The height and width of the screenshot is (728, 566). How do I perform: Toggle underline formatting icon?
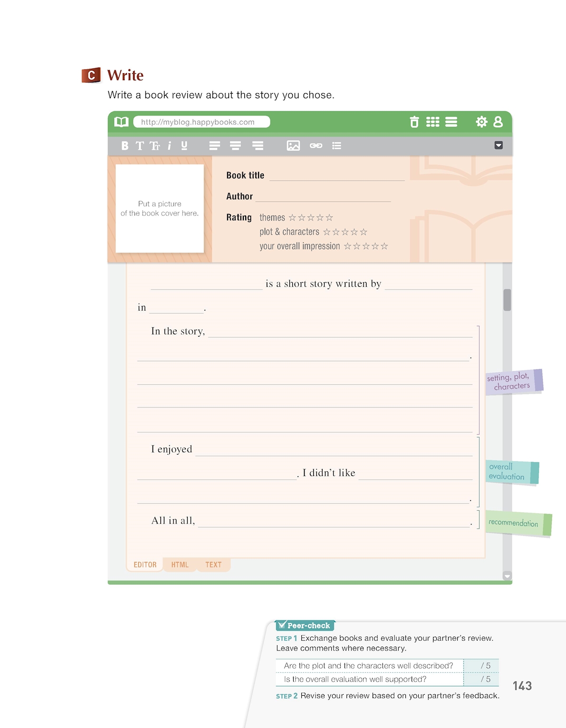pos(184,146)
